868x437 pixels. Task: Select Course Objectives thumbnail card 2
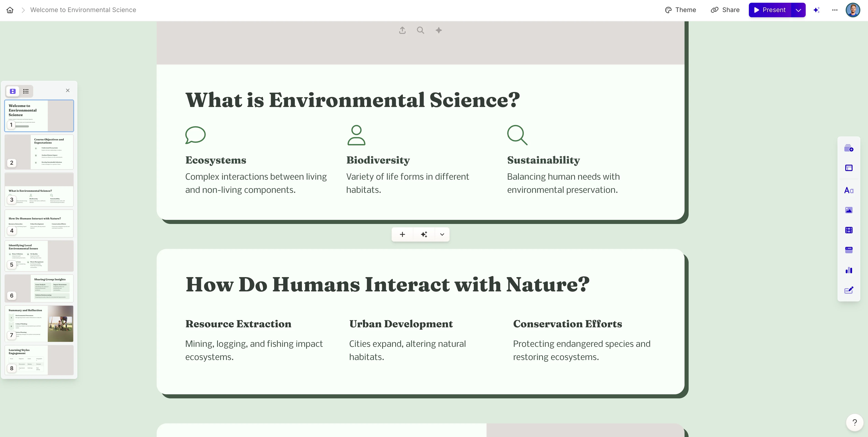[39, 152]
